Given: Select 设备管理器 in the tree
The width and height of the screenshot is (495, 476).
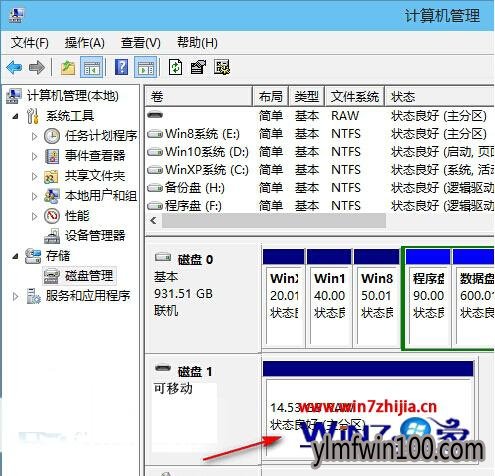Looking at the screenshot, I should click(x=95, y=236).
